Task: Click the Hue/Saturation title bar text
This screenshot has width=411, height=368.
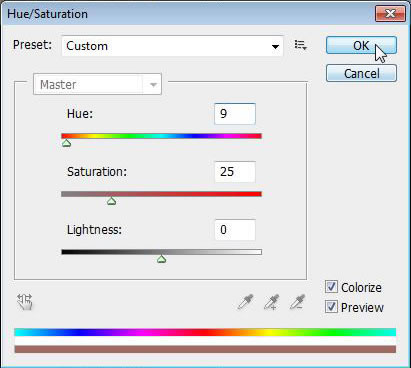Action: pos(47,14)
